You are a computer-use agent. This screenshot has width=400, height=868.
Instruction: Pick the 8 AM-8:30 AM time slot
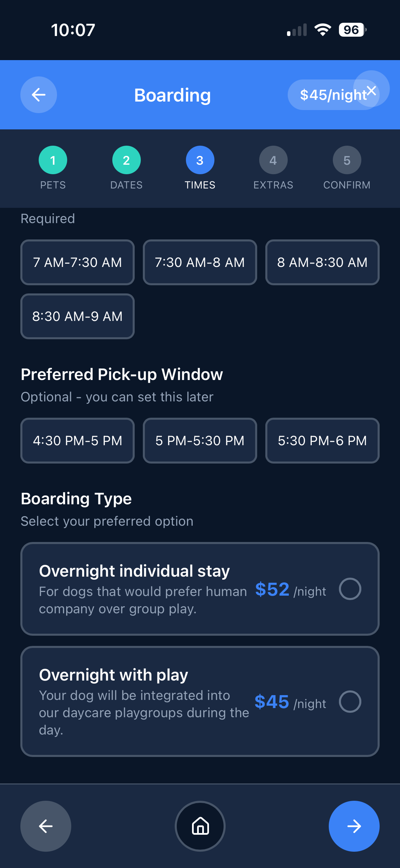[322, 262]
